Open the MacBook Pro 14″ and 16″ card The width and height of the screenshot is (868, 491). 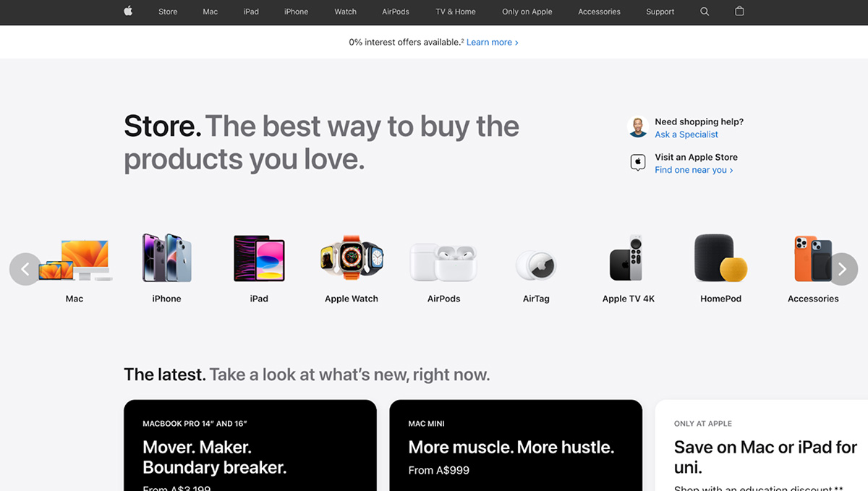[250, 445]
